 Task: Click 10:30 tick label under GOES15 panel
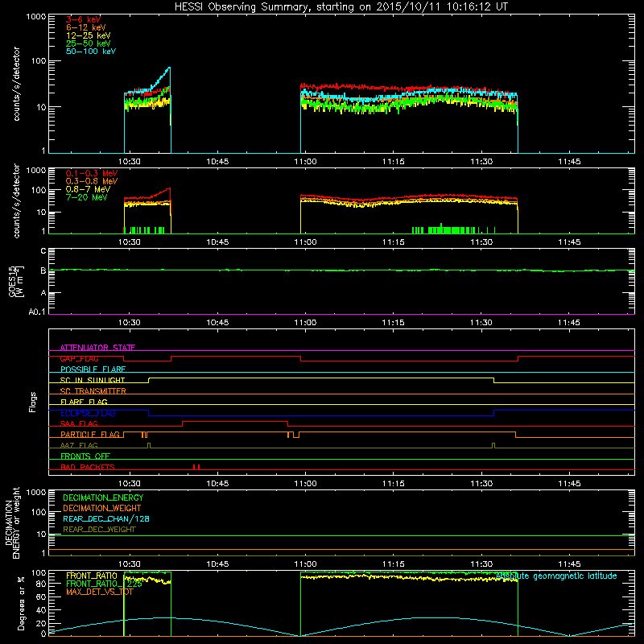point(130,323)
